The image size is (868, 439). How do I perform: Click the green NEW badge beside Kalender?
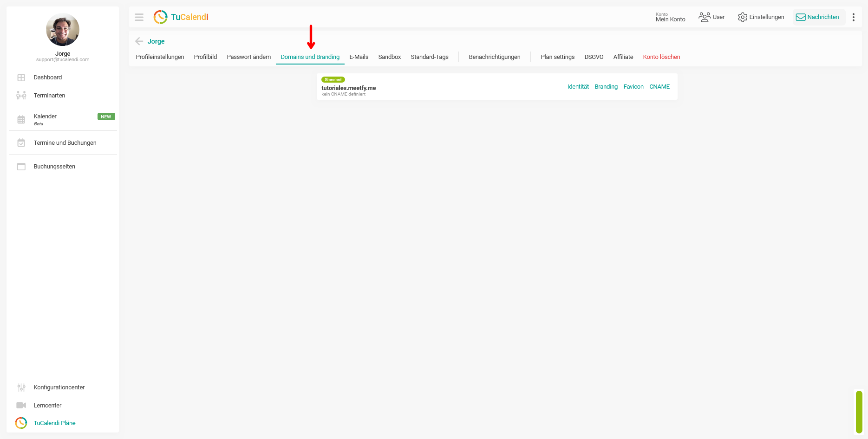106,117
